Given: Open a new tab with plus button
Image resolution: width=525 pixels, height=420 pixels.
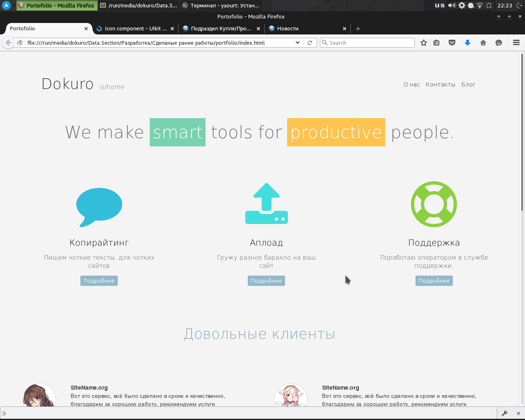Looking at the screenshot, I should coord(358,29).
